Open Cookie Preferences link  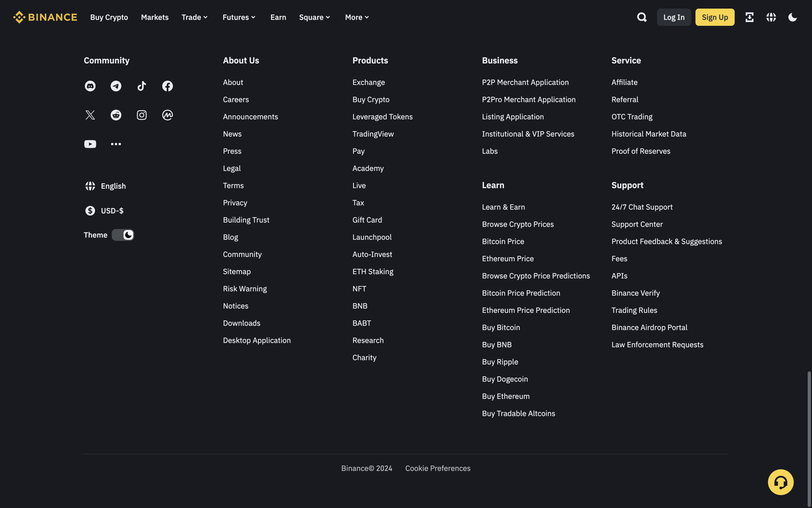438,468
